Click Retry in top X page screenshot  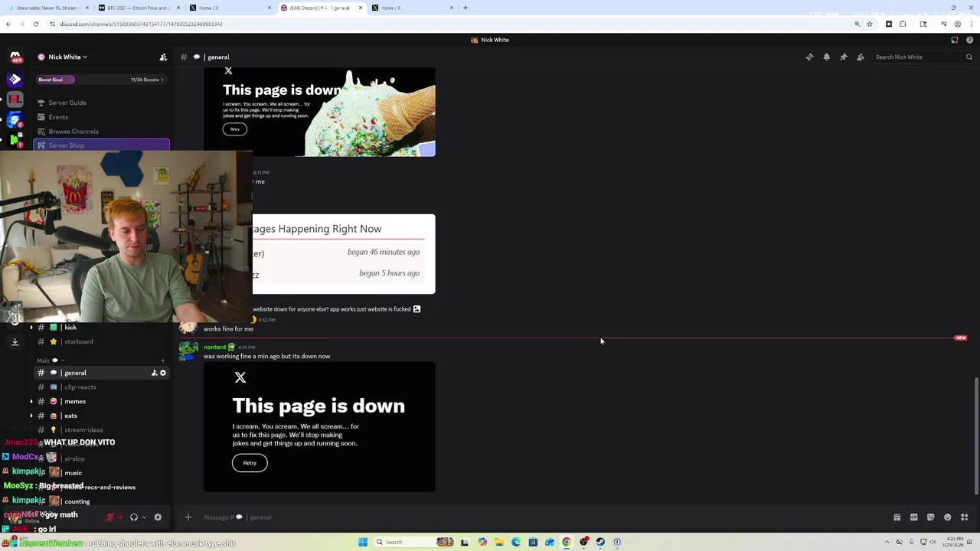(x=235, y=129)
